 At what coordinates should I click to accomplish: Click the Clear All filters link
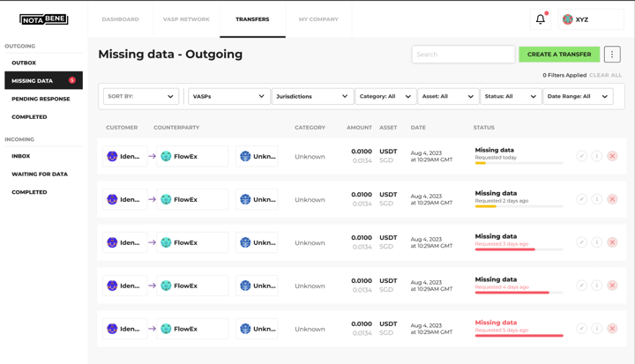click(x=605, y=75)
